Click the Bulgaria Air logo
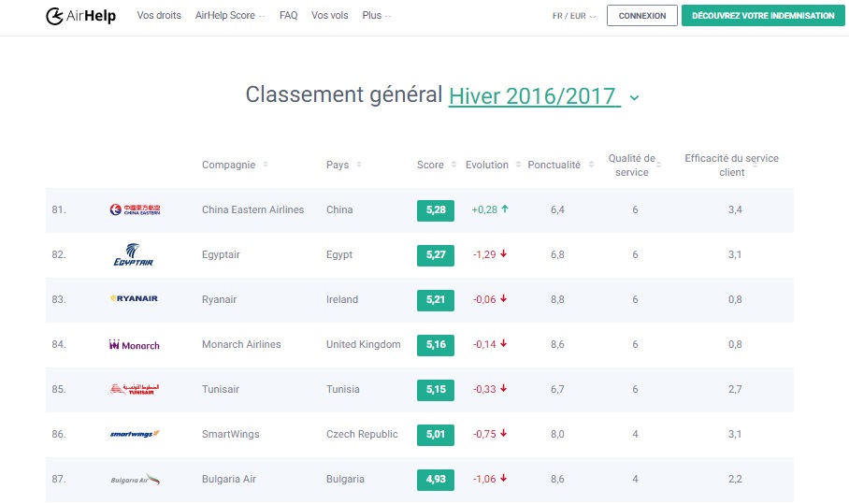 [x=135, y=479]
